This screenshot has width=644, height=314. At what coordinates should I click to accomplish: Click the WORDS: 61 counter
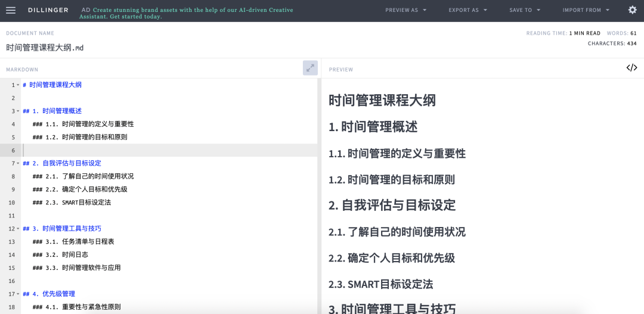click(x=622, y=33)
